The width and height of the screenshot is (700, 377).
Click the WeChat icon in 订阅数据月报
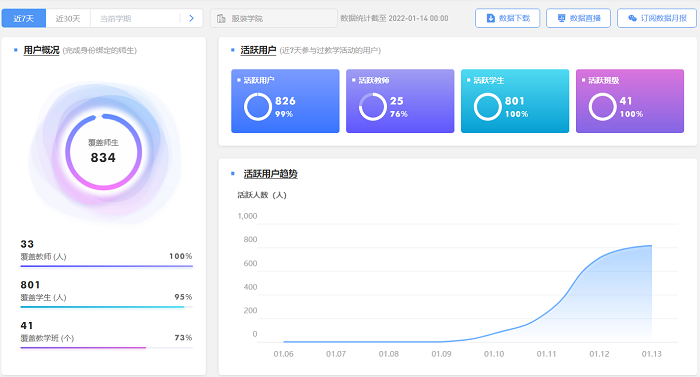[x=632, y=18]
